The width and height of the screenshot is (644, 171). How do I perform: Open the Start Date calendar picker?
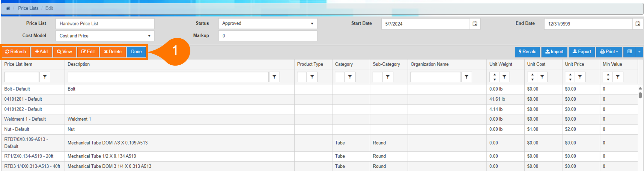(475, 24)
